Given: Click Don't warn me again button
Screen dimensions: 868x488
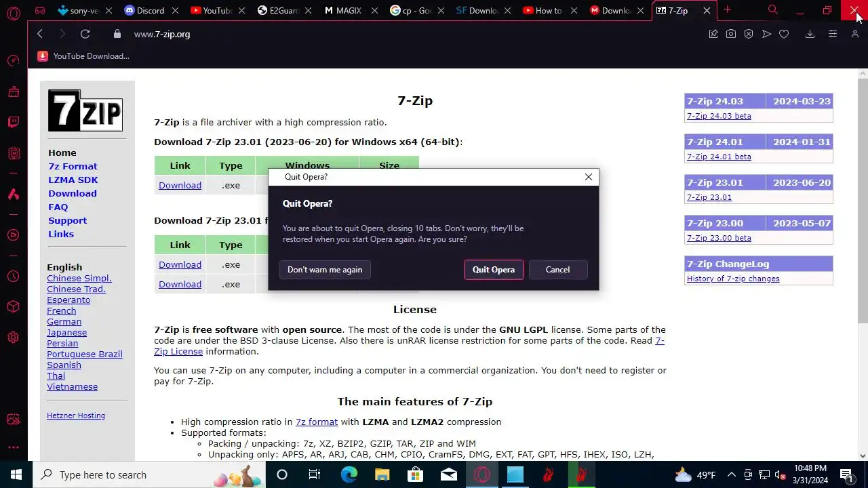Looking at the screenshot, I should pyautogui.click(x=325, y=270).
